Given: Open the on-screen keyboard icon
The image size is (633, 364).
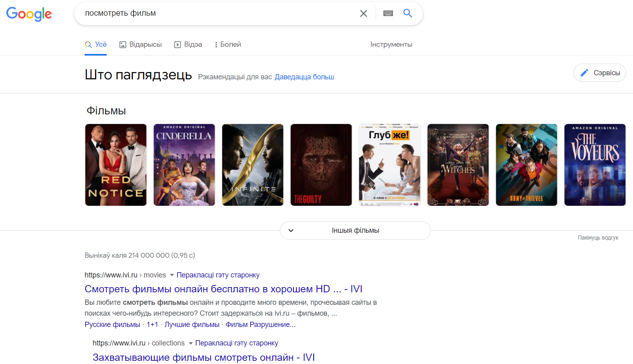Looking at the screenshot, I should click(388, 13).
